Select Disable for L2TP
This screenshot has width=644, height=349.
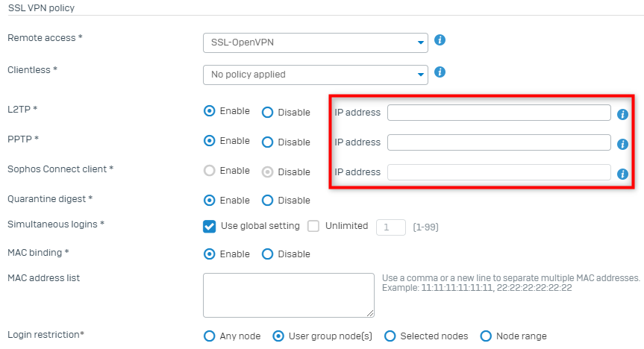coord(267,113)
